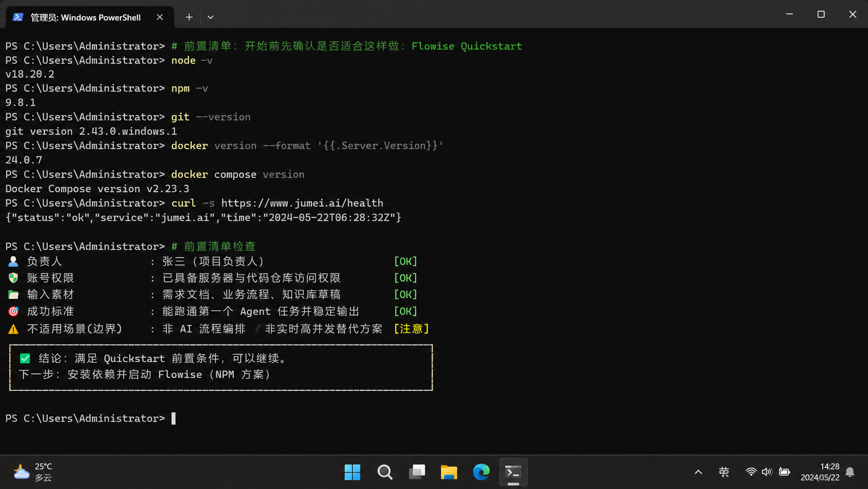Minimize the PowerShell window
This screenshot has width=868, height=489.
[790, 14]
